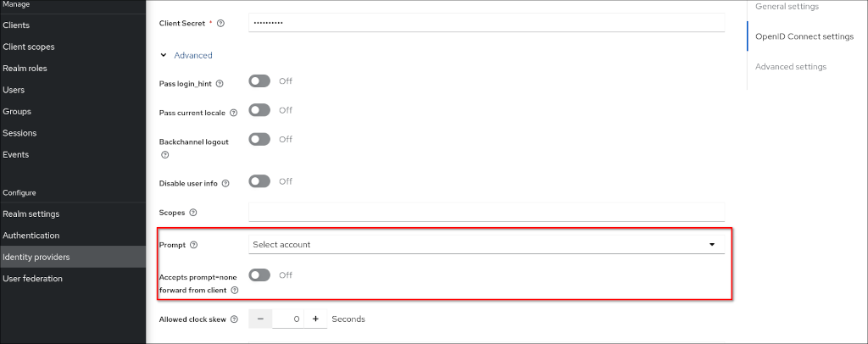This screenshot has width=868, height=344.
Task: Click help icon beside Pass current locale
Action: tap(233, 113)
